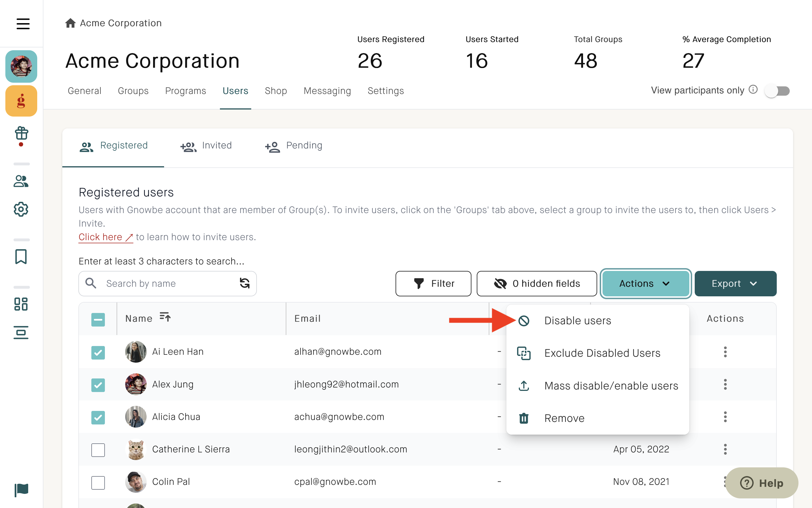Select Disable users menu item
This screenshot has height=508, width=812.
[598, 321]
